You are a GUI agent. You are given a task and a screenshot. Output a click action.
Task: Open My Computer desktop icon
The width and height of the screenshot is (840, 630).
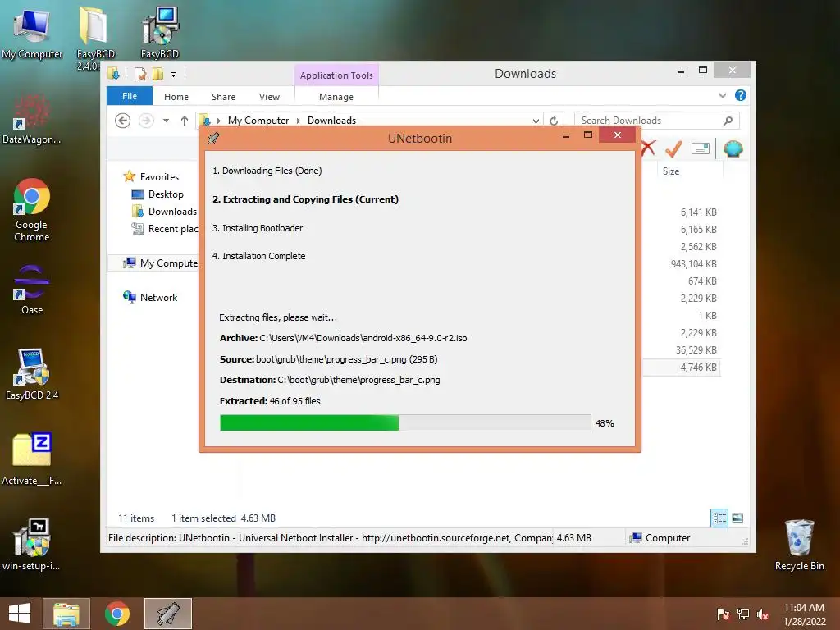click(32, 34)
